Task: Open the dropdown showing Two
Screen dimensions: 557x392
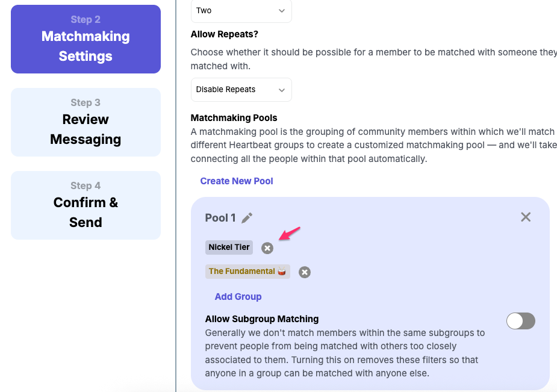Action: pos(241,11)
